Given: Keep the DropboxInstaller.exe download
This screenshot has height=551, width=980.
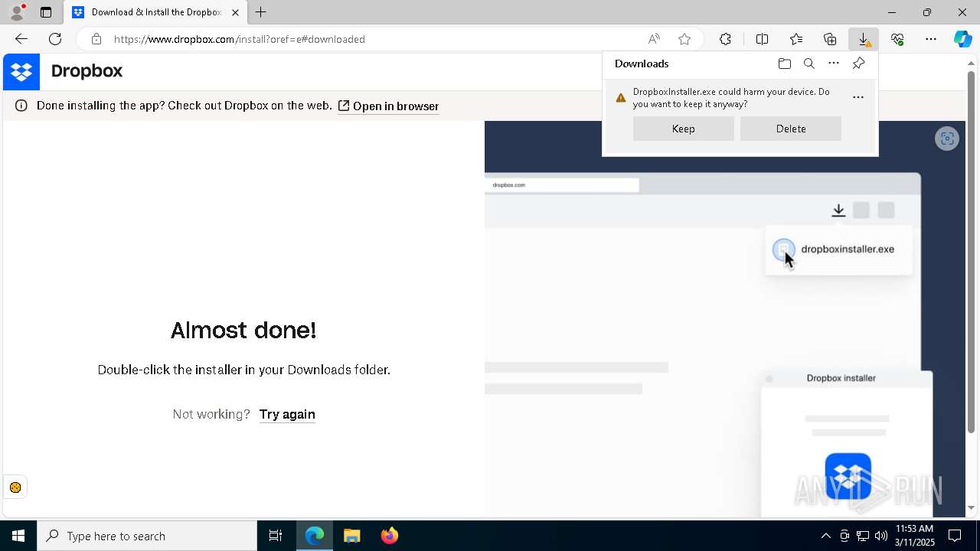Looking at the screenshot, I should 684,129.
